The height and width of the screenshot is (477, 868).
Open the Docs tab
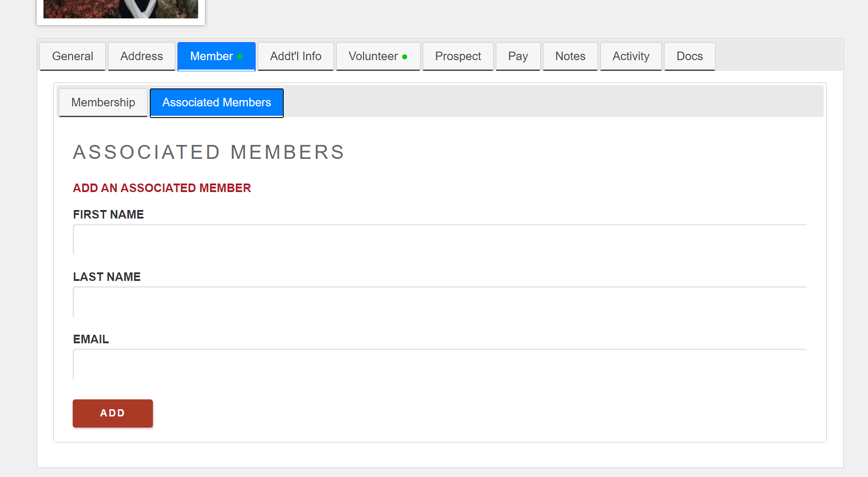pyautogui.click(x=690, y=57)
